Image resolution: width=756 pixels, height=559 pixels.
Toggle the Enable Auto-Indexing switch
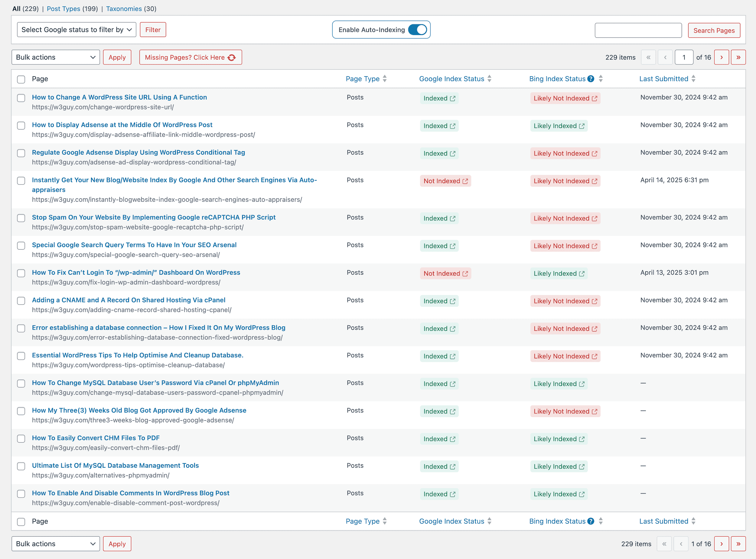417,30
